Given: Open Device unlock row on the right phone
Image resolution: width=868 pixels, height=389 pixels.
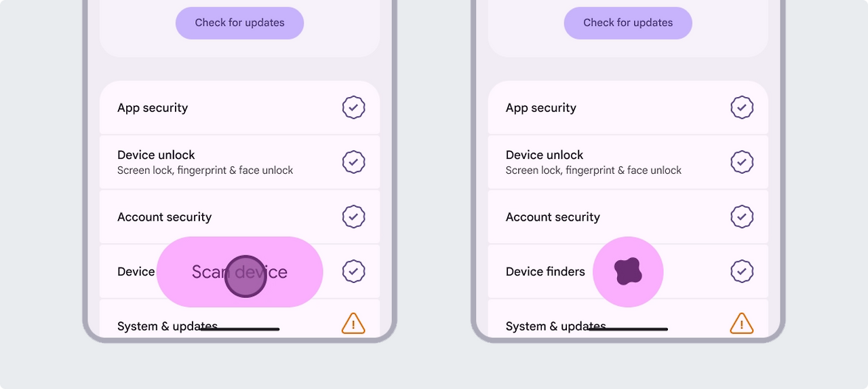Looking at the screenshot, I should coord(628,162).
